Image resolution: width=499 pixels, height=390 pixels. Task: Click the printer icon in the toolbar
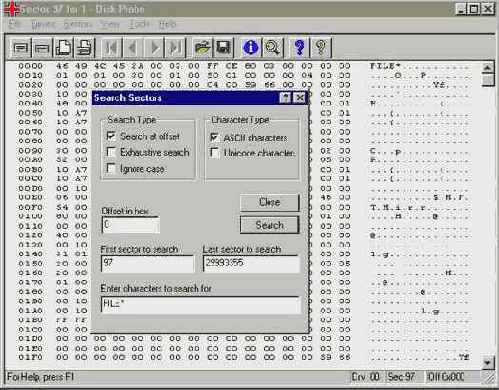[x=85, y=48]
